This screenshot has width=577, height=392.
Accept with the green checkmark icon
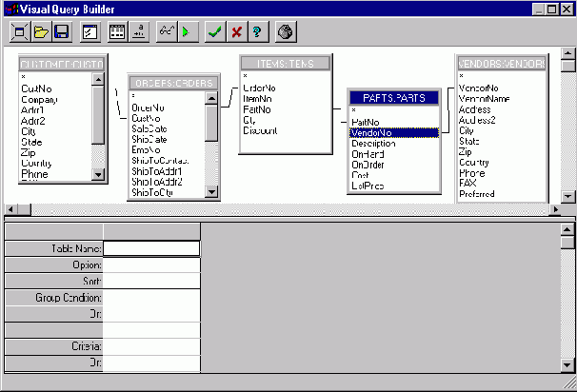(216, 31)
